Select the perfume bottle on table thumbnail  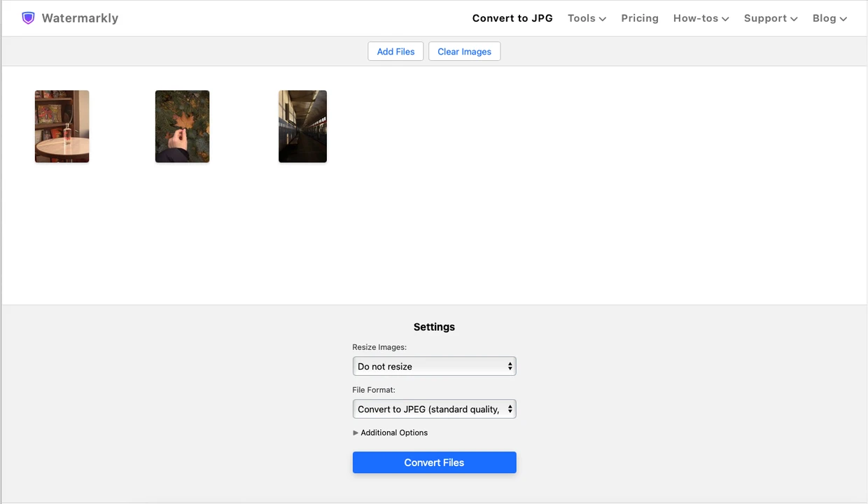(x=62, y=127)
